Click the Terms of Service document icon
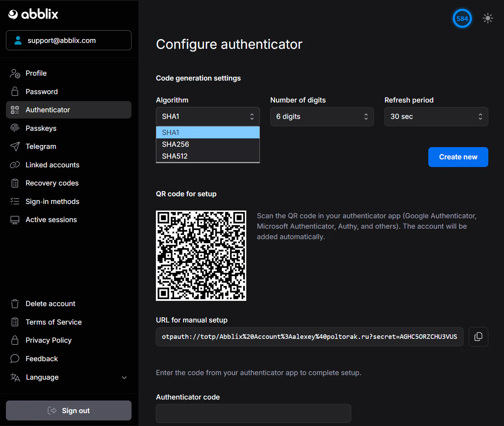This screenshot has height=426, width=504. 15,322
